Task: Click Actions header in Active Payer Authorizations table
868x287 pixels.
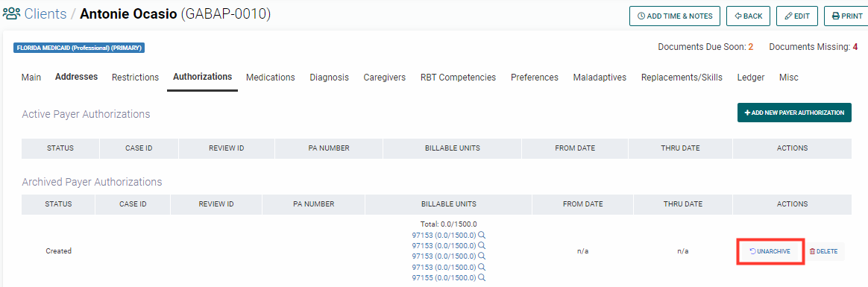Action: (x=792, y=148)
